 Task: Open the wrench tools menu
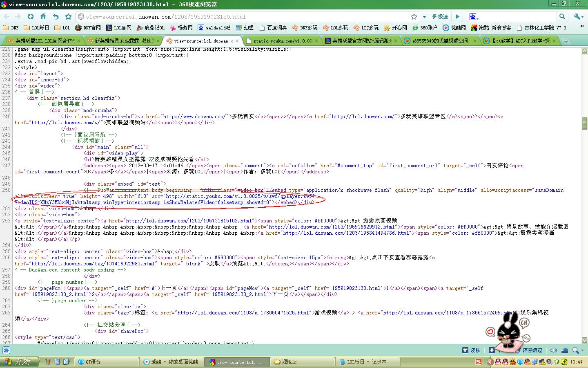tap(578, 17)
